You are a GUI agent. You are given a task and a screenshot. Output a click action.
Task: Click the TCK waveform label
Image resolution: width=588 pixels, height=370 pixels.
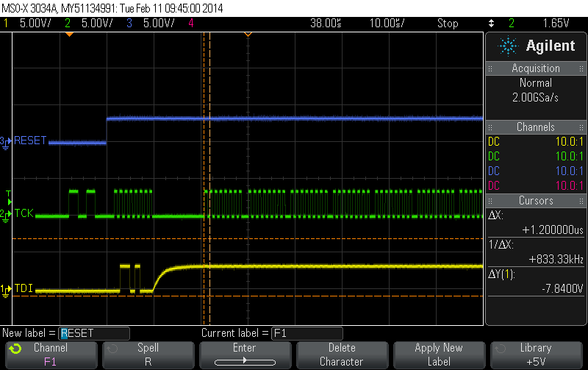[x=24, y=213]
